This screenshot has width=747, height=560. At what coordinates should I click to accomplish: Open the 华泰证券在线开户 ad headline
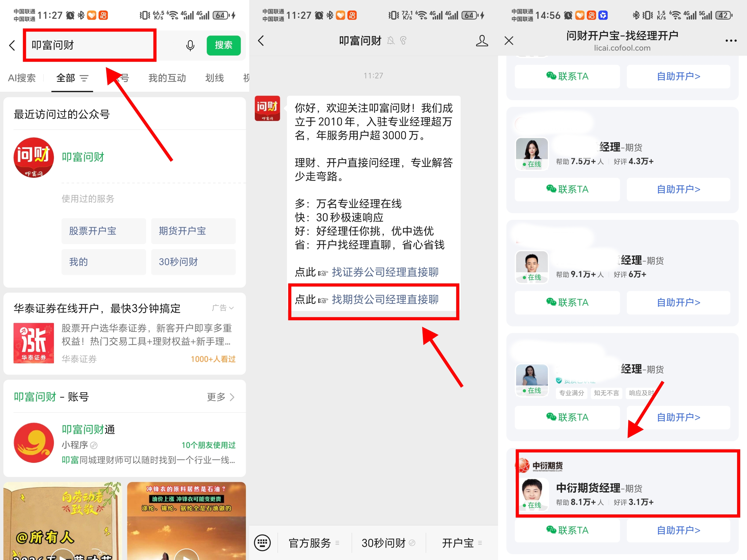pyautogui.click(x=97, y=308)
